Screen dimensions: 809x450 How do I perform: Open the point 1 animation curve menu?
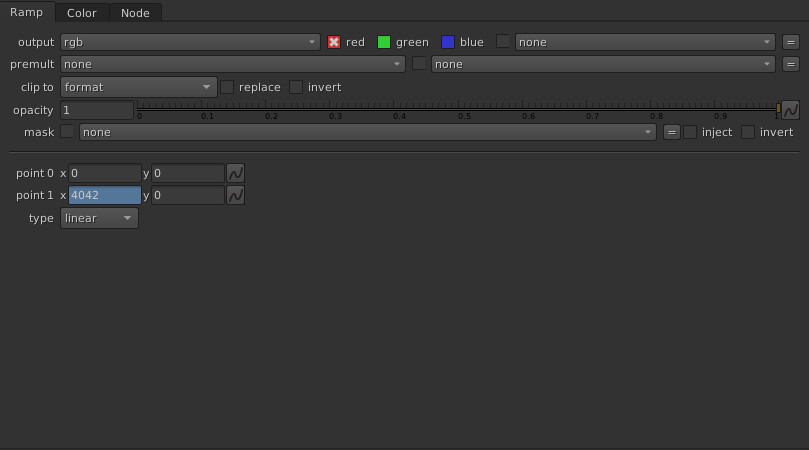coord(236,196)
